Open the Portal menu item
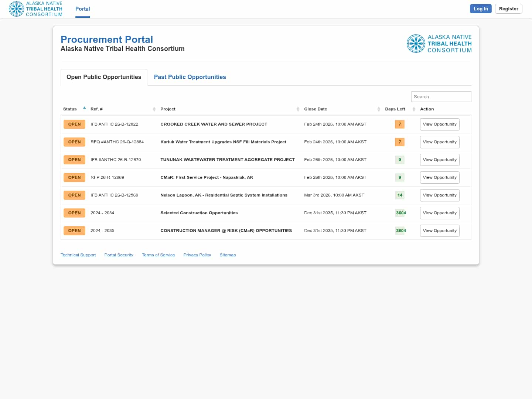 (82, 9)
